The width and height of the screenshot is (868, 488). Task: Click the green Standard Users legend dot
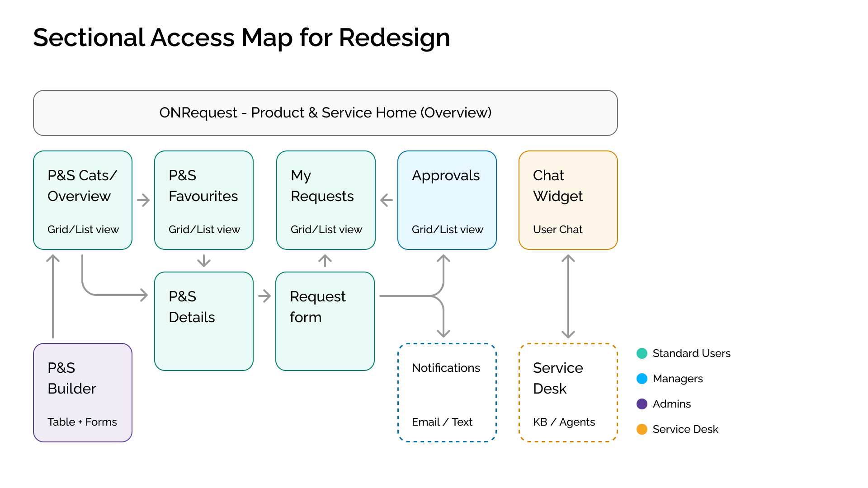pyautogui.click(x=642, y=353)
